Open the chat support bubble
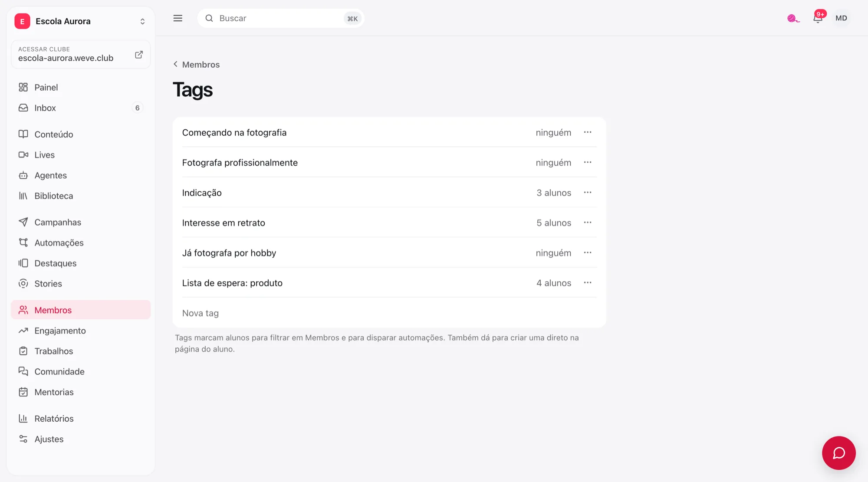This screenshot has width=868, height=482. 838,453
